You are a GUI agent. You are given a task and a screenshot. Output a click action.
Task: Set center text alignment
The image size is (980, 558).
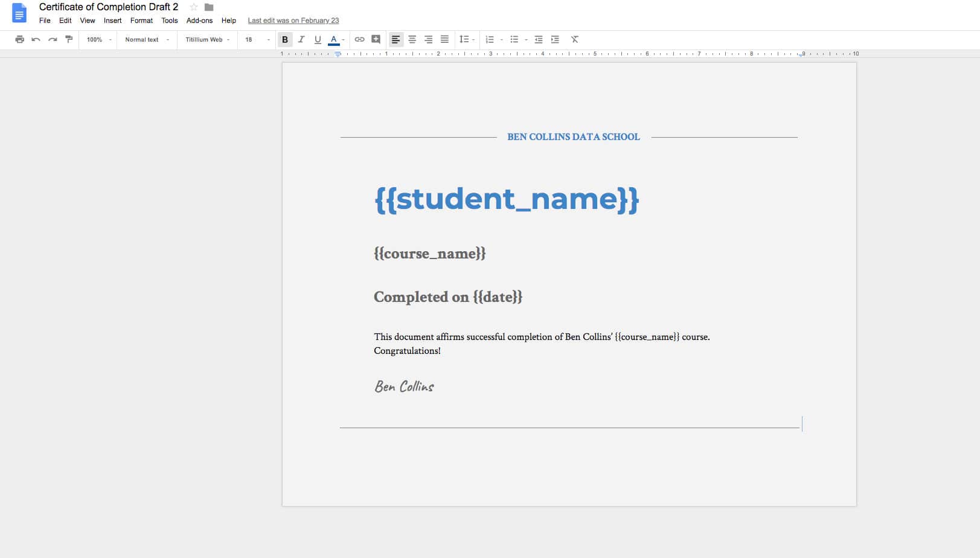pyautogui.click(x=412, y=39)
